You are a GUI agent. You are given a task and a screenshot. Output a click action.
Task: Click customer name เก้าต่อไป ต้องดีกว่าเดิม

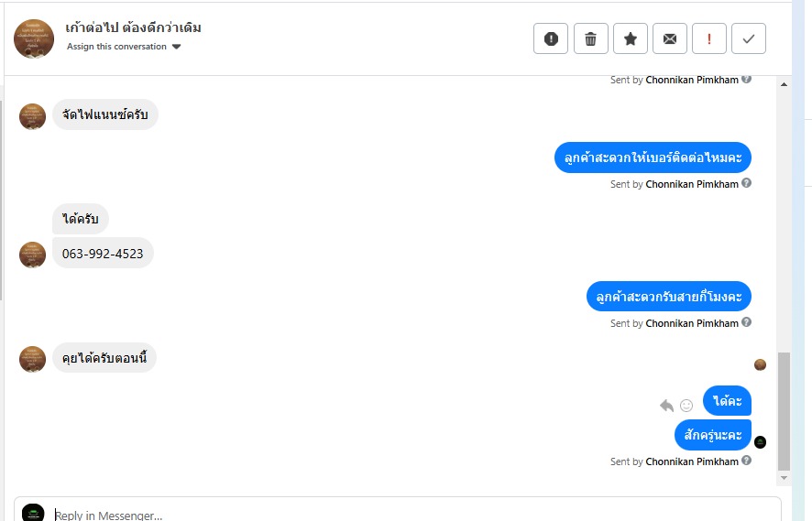(x=133, y=27)
